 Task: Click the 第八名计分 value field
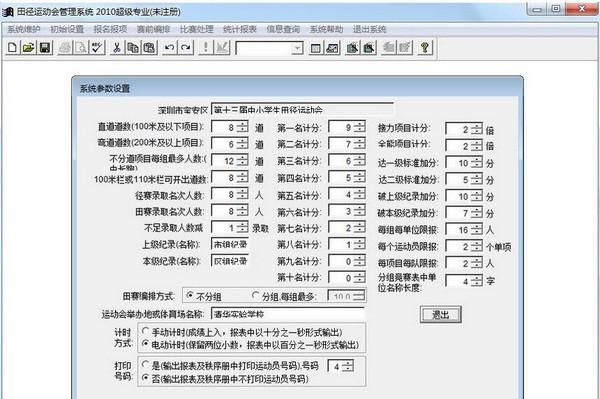(341, 244)
